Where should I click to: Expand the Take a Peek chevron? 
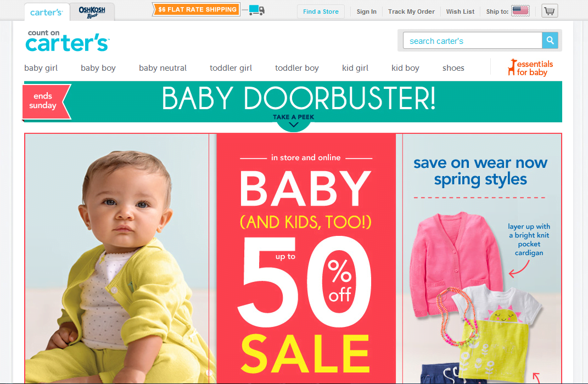(294, 125)
